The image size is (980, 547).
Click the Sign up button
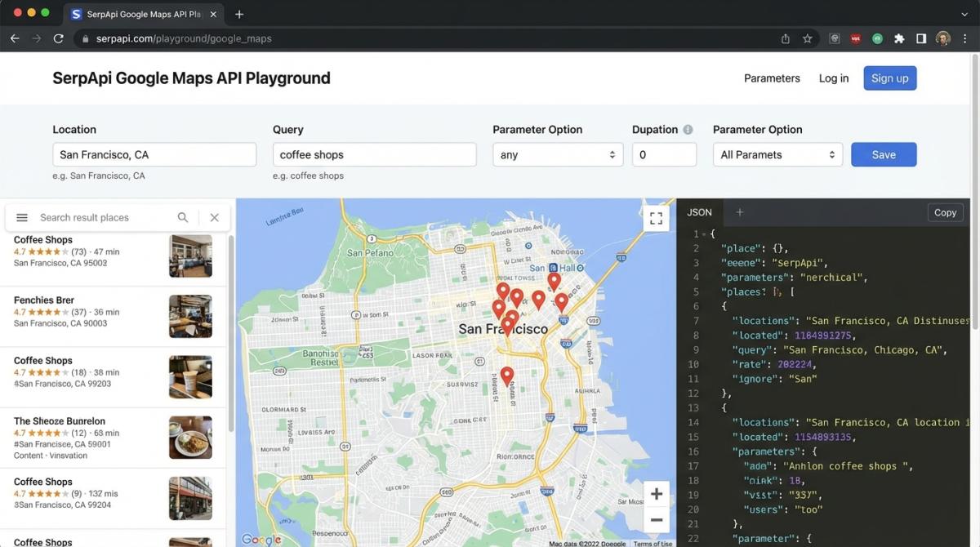pyautogui.click(x=889, y=78)
